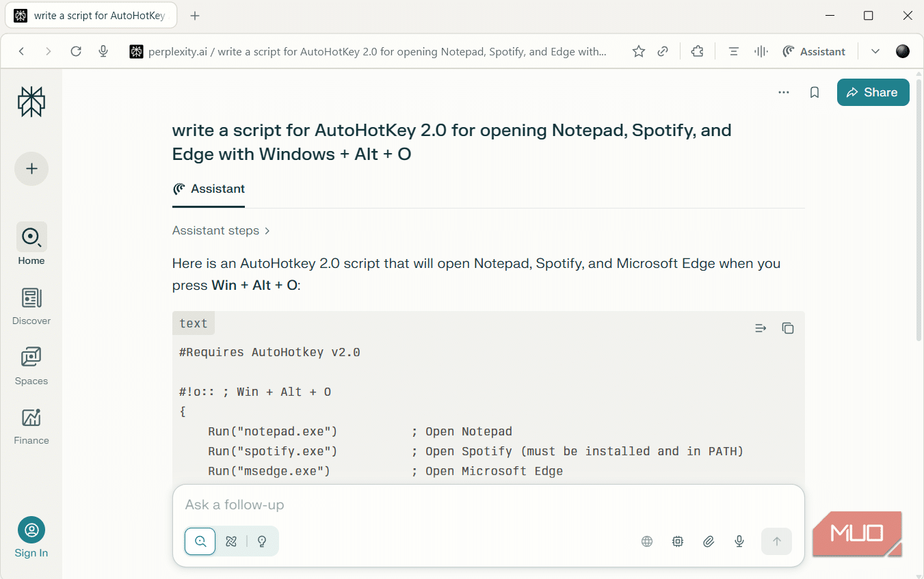Go back to the previous page
This screenshot has width=924, height=579.
(22, 51)
